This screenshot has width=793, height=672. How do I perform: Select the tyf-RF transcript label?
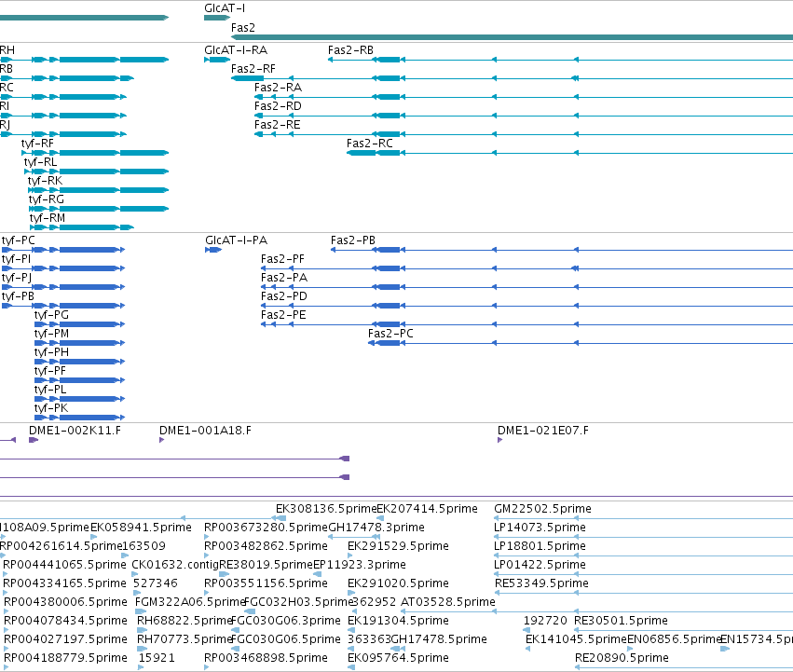37,144
